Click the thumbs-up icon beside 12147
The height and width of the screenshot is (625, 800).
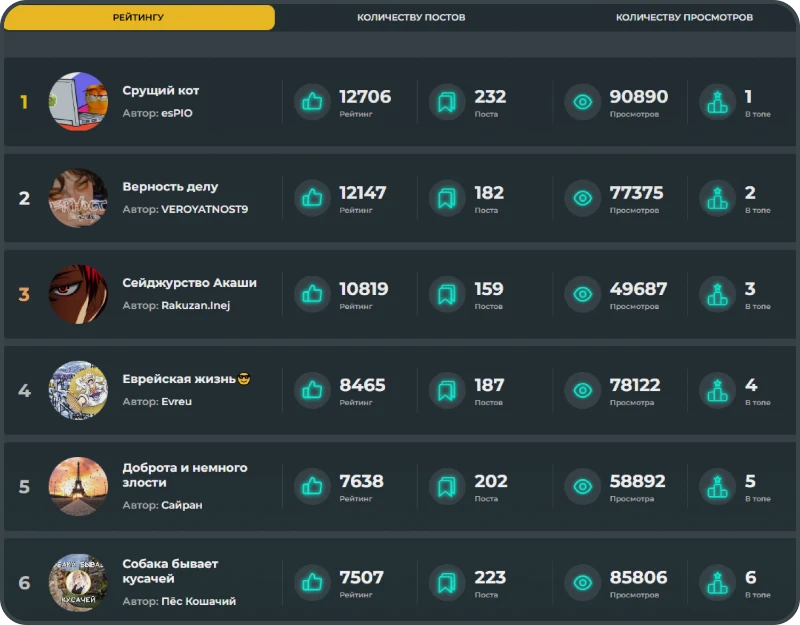312,198
